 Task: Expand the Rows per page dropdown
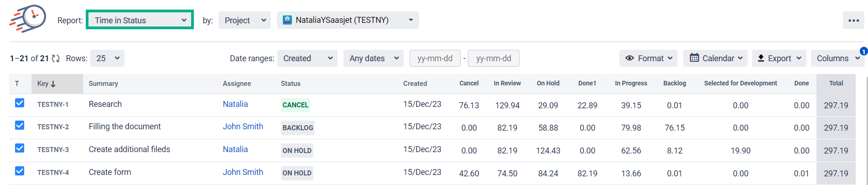(x=107, y=58)
